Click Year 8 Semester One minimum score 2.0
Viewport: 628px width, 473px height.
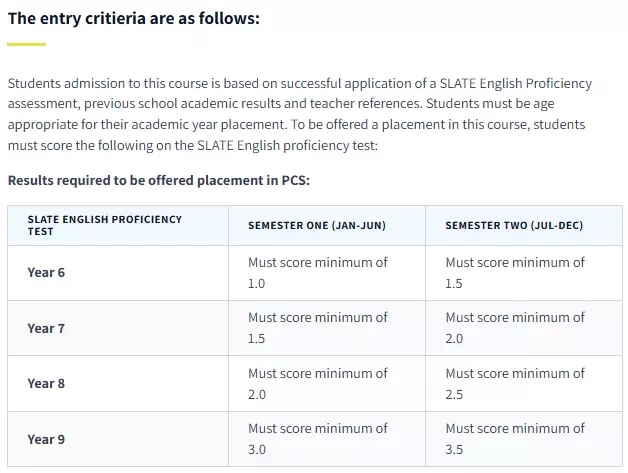tap(318, 384)
